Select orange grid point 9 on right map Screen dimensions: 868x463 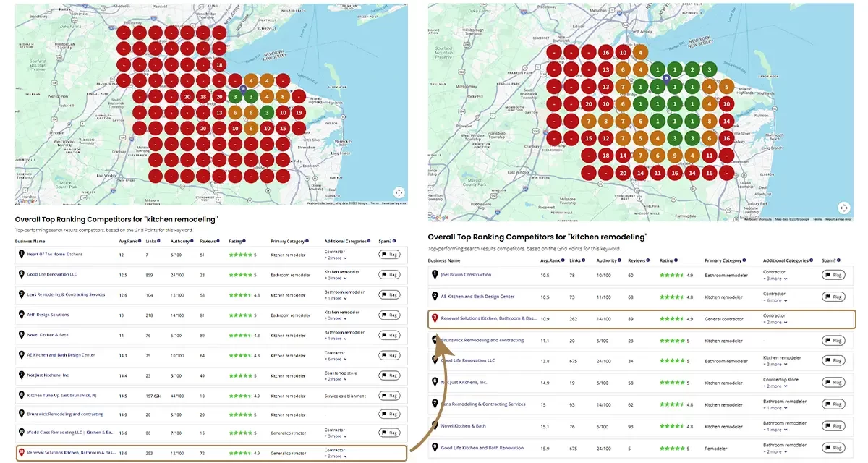click(x=673, y=155)
